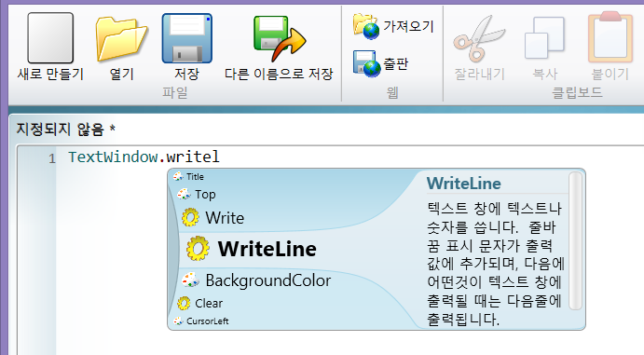644x355 pixels.
Task: Select CursorLeft in the IntelliSense list
Action: (x=208, y=321)
